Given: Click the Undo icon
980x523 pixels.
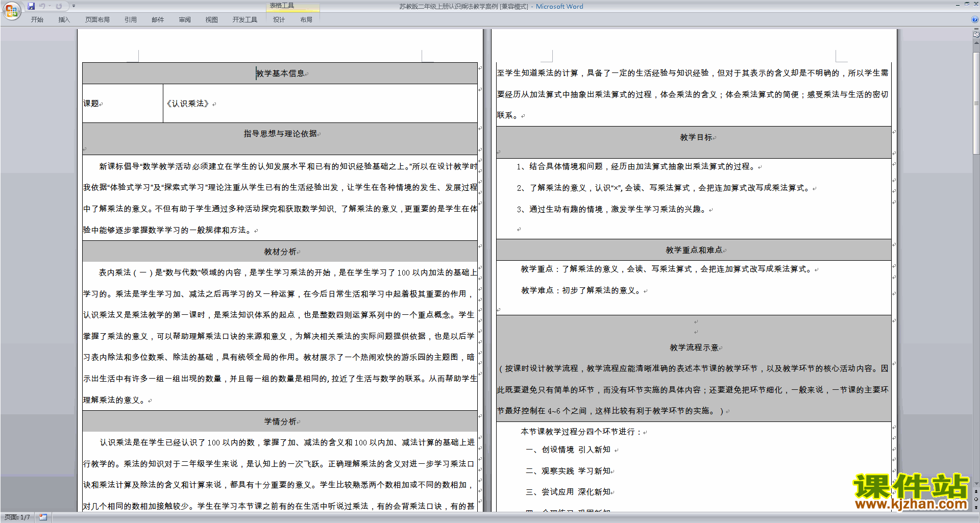Looking at the screenshot, I should (x=42, y=6).
